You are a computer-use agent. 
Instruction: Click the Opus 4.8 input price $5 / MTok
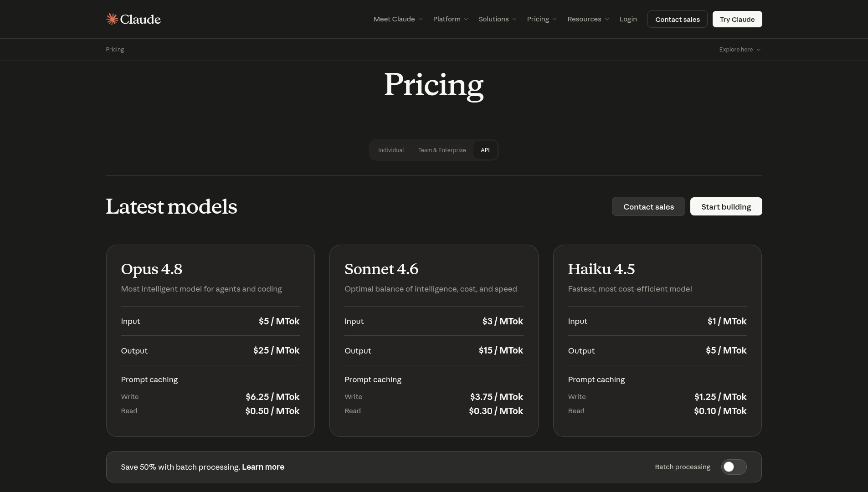tap(279, 321)
